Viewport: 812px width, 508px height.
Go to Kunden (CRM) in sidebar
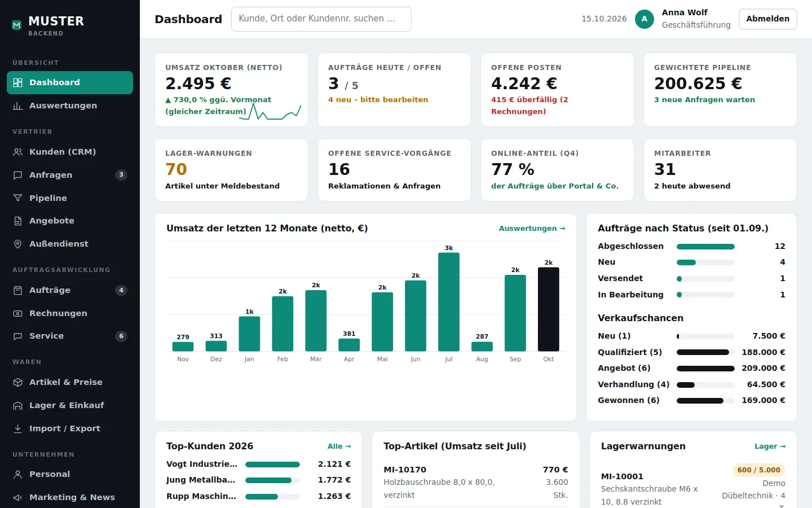70,152
